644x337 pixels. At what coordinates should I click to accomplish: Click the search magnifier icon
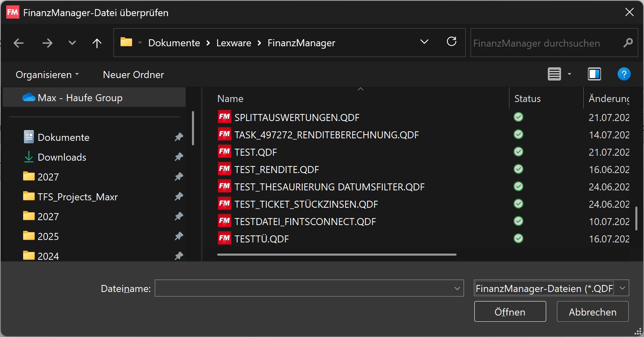[628, 43]
